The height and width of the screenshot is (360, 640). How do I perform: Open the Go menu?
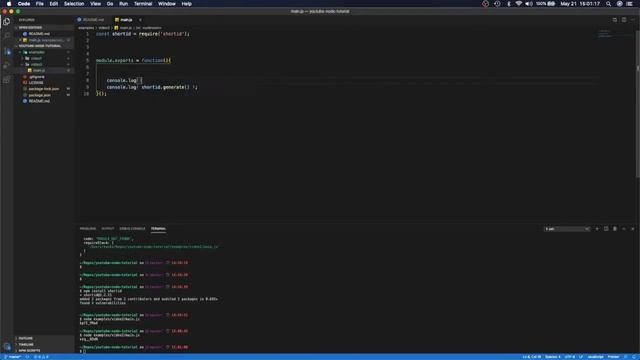(x=110, y=4)
